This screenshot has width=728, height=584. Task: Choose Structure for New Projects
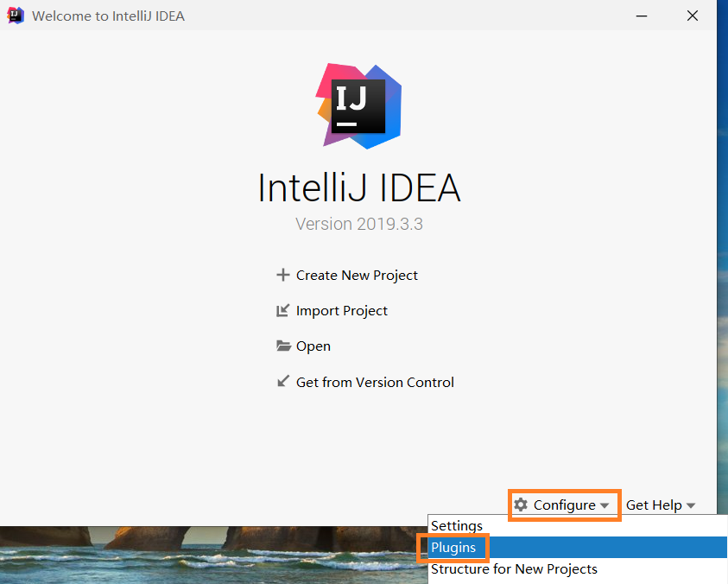click(578, 569)
